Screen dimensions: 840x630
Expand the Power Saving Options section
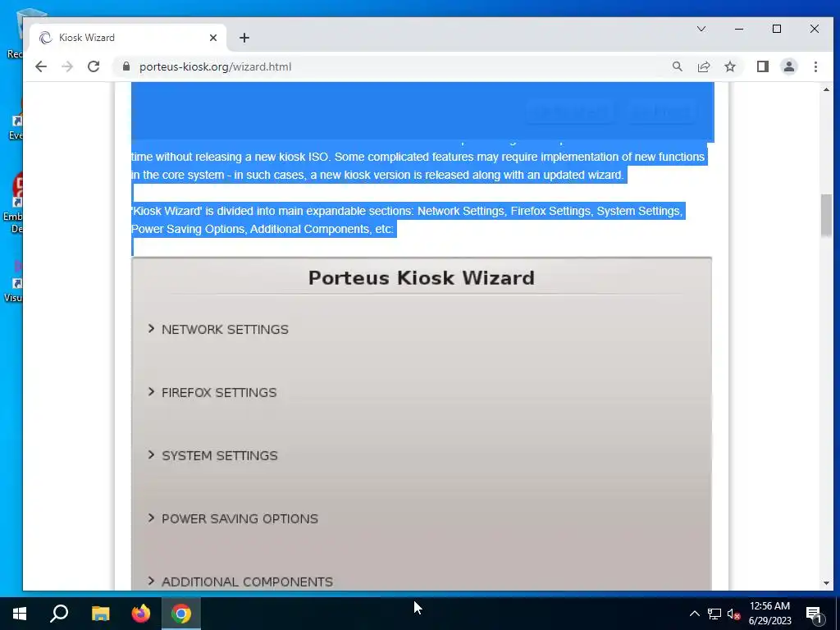click(x=233, y=518)
